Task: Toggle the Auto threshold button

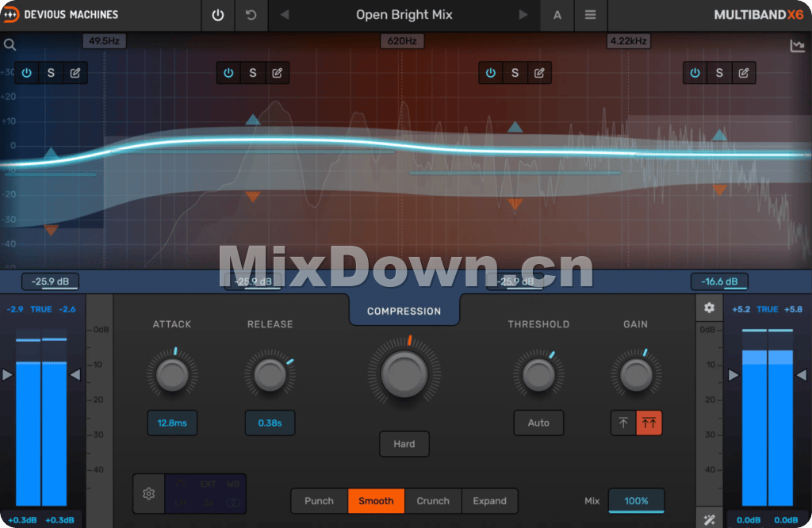Action: [538, 423]
